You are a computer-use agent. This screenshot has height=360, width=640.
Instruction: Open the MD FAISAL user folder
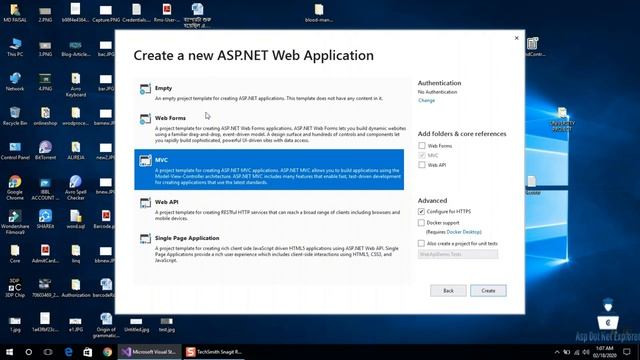pyautogui.click(x=15, y=13)
